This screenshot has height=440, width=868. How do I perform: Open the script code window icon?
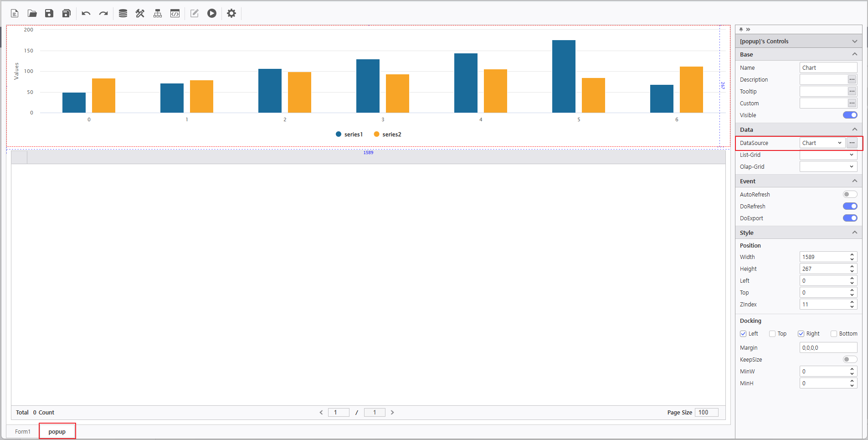tap(175, 13)
